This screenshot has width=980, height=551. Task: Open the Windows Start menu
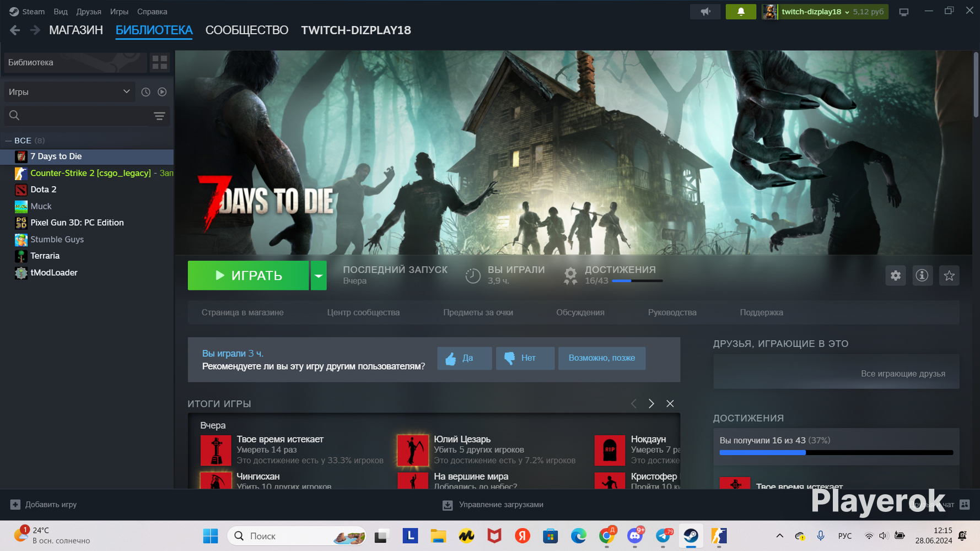click(211, 536)
